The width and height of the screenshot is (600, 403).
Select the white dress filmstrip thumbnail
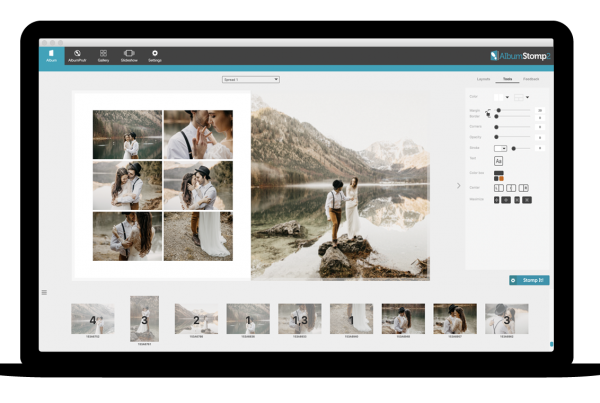[351, 319]
